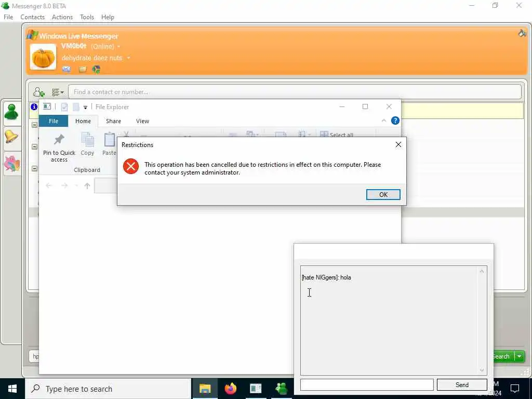Open the Customize Quick Access Toolbar dropdown
Screen dimensions: 532x399
pyautogui.click(x=86, y=107)
